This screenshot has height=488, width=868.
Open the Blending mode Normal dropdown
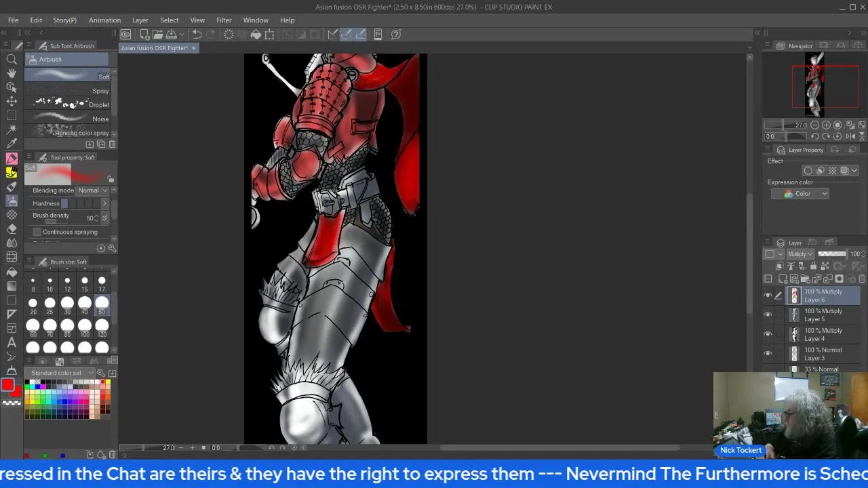point(93,190)
